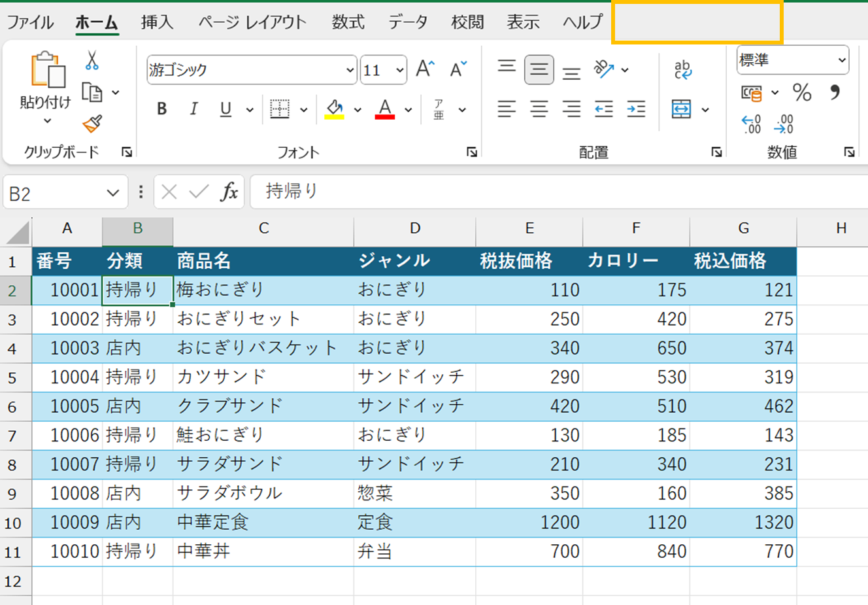This screenshot has width=868, height=605.
Task: Expand the 貼り付け paste options arrow
Action: click(x=47, y=121)
